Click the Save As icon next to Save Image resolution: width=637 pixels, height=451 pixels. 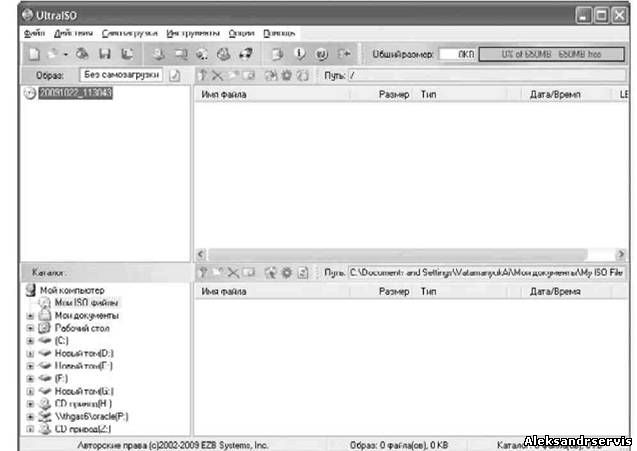[128, 54]
